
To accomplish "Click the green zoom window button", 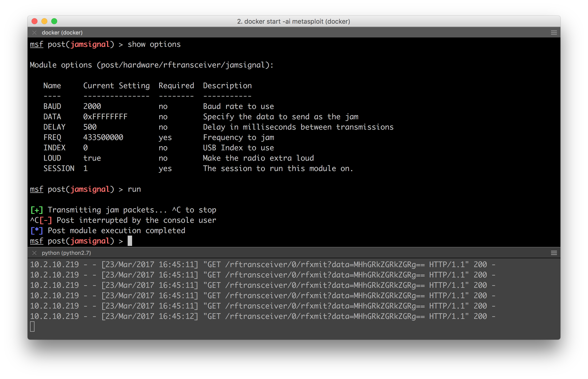I will [54, 21].
